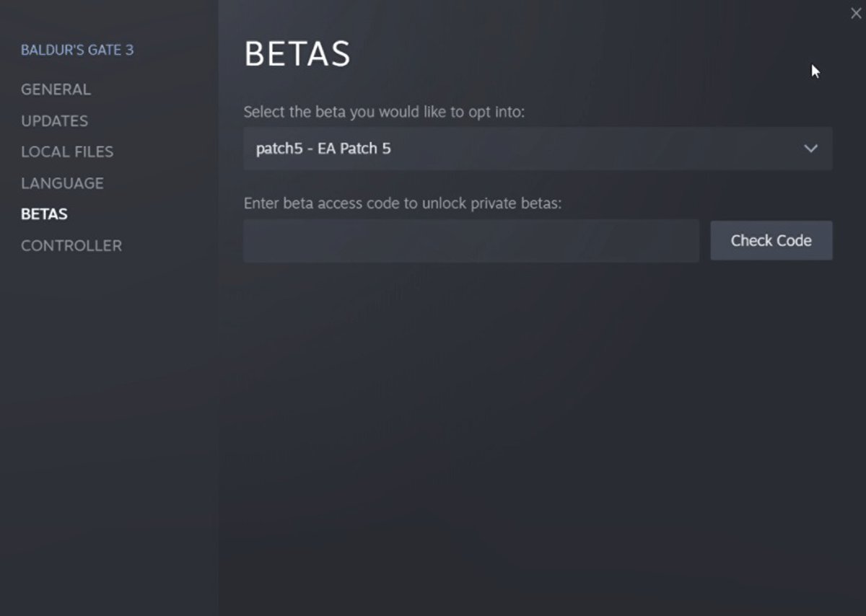Click empty space right of BETAS heading
Viewport: 866px width, 616px height.
coord(577,54)
